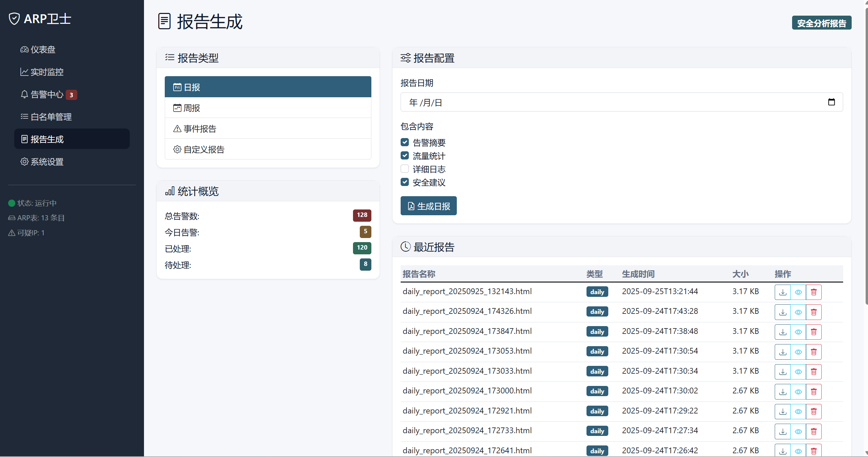Image resolution: width=868 pixels, height=457 pixels.
Task: Open 告警中心 in the sidebar
Action: pos(47,94)
